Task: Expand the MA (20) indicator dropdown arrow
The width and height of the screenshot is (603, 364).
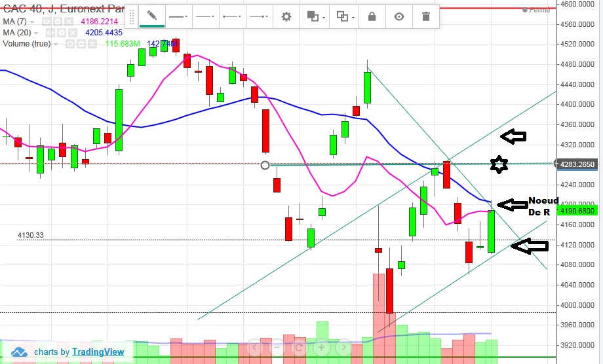Action: tap(36, 33)
